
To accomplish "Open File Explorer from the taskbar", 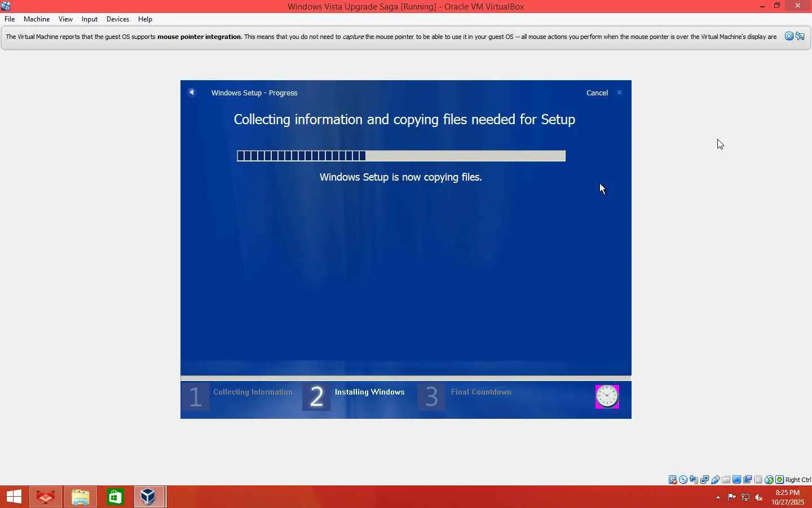I will (x=81, y=497).
